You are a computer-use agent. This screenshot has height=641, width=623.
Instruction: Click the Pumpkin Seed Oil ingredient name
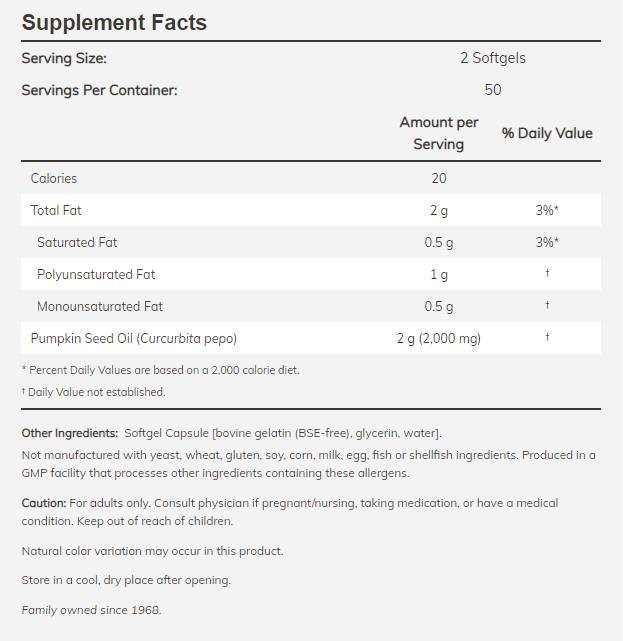click(x=134, y=338)
